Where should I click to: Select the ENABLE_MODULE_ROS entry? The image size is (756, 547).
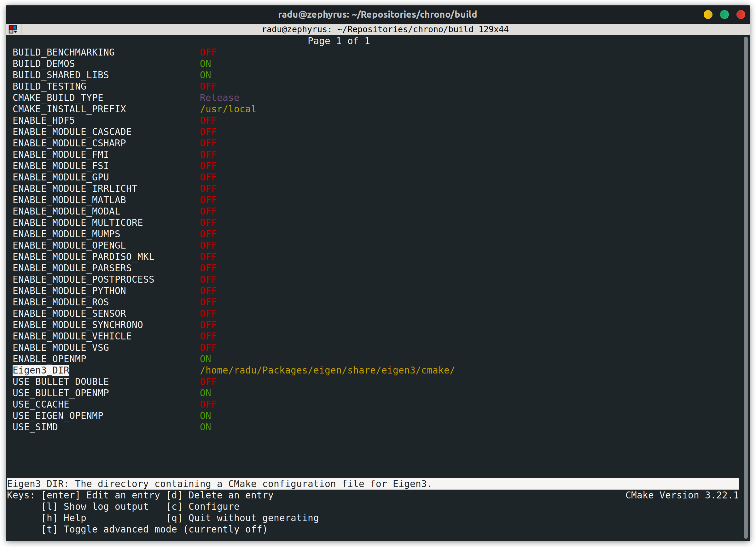(x=61, y=302)
